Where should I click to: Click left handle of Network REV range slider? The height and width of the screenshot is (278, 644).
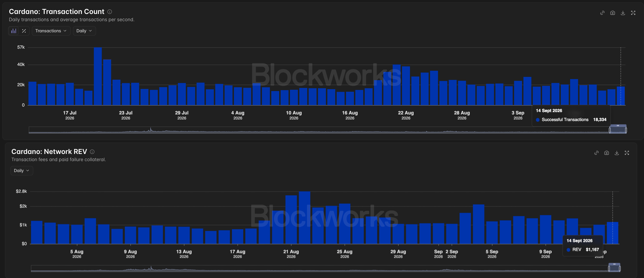[609, 269]
